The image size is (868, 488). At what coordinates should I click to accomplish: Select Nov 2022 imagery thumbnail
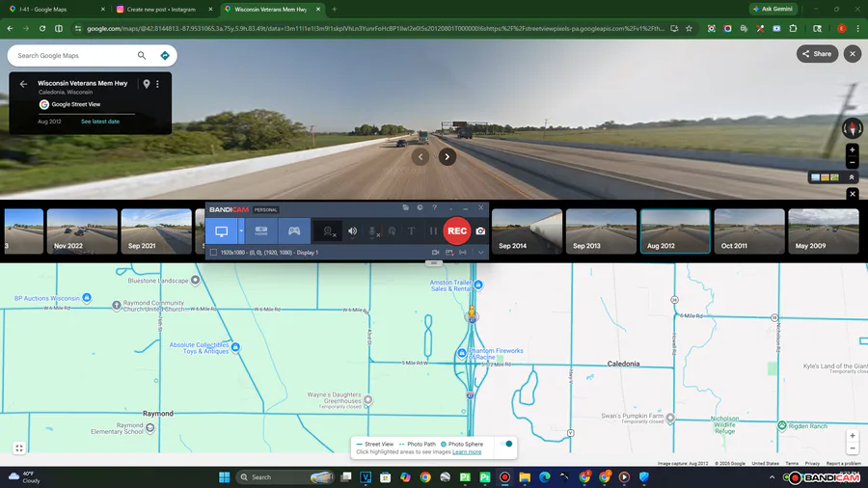pos(83,231)
